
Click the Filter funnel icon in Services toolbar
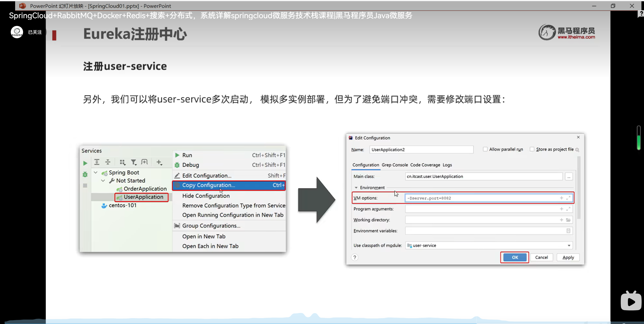coord(134,162)
